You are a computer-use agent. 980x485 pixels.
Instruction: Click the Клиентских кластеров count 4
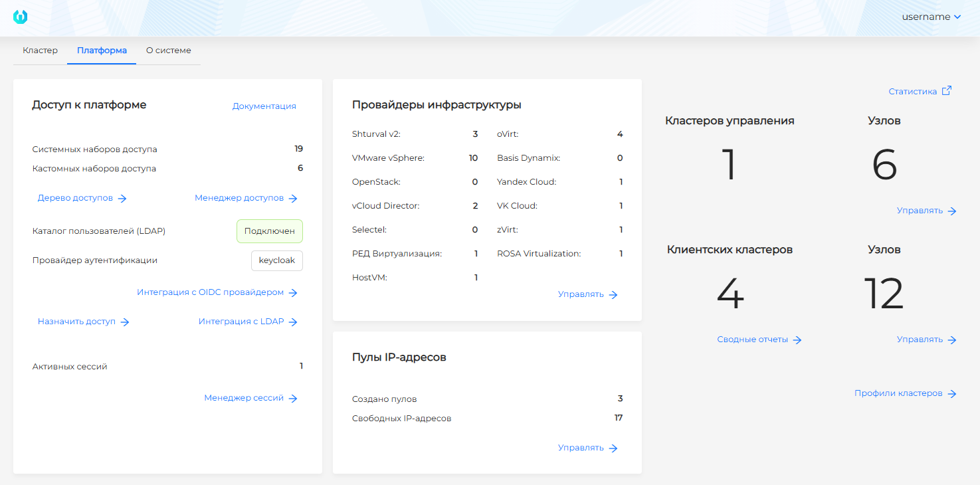click(x=730, y=294)
